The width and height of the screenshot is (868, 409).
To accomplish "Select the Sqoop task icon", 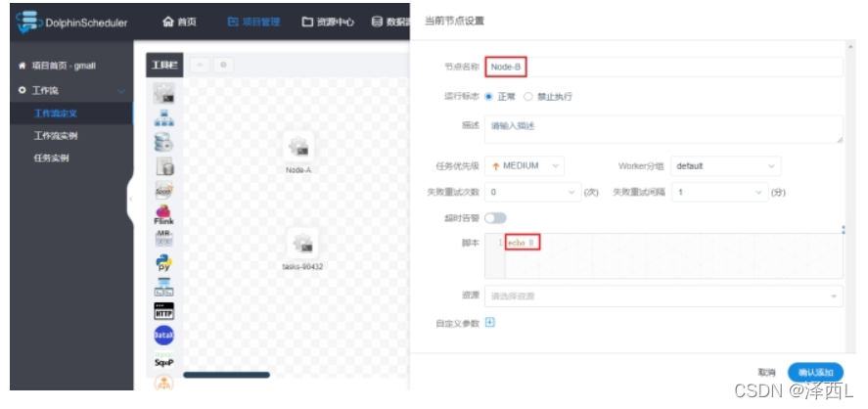I will click(x=163, y=360).
